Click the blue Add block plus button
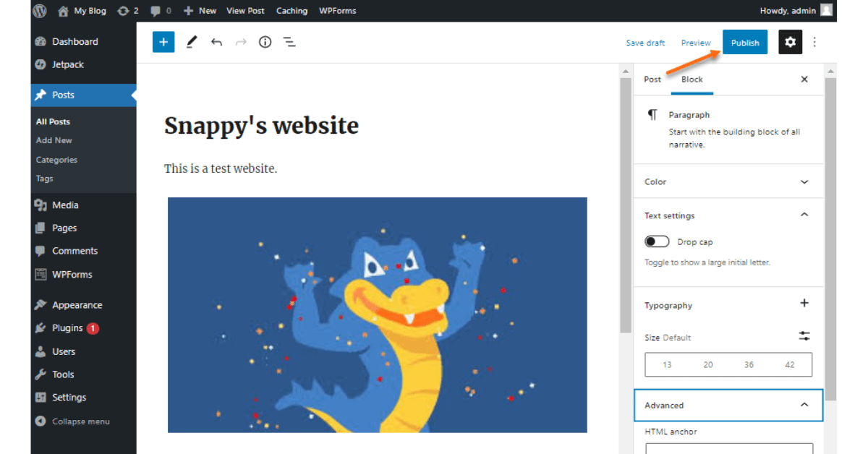Screen dimensions: 868x454 pos(163,42)
